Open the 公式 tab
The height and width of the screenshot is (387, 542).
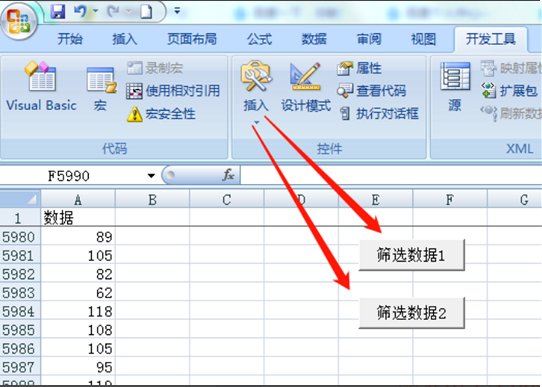[x=259, y=39]
